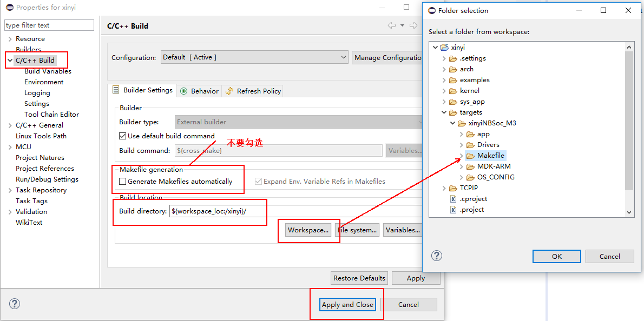Toggle Generate Makefiles automatically checkbox
Viewport: 644px width, 321px height.
click(123, 182)
